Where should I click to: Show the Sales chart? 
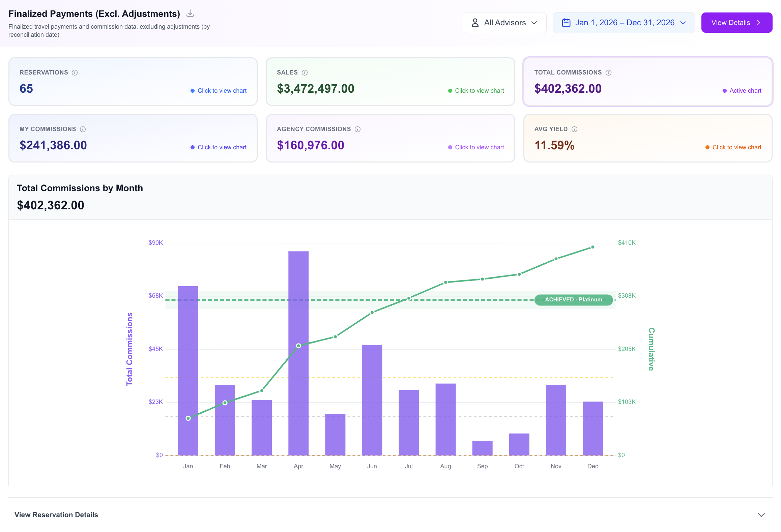(476, 90)
